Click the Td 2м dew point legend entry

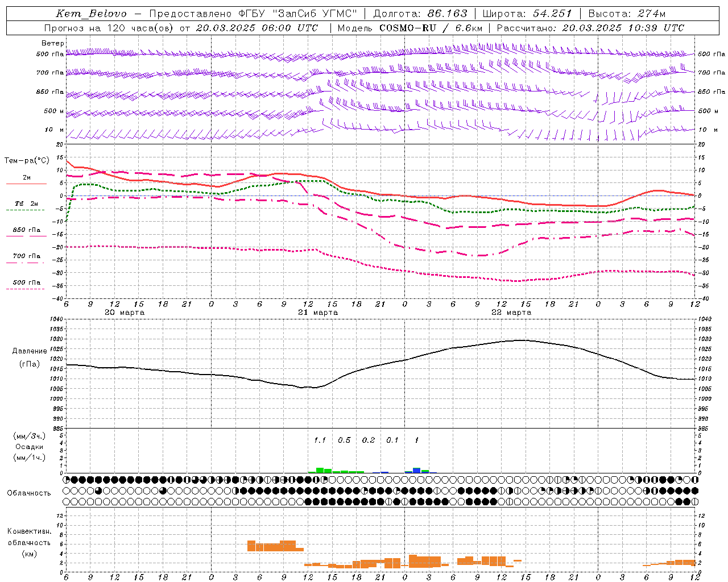(26, 203)
